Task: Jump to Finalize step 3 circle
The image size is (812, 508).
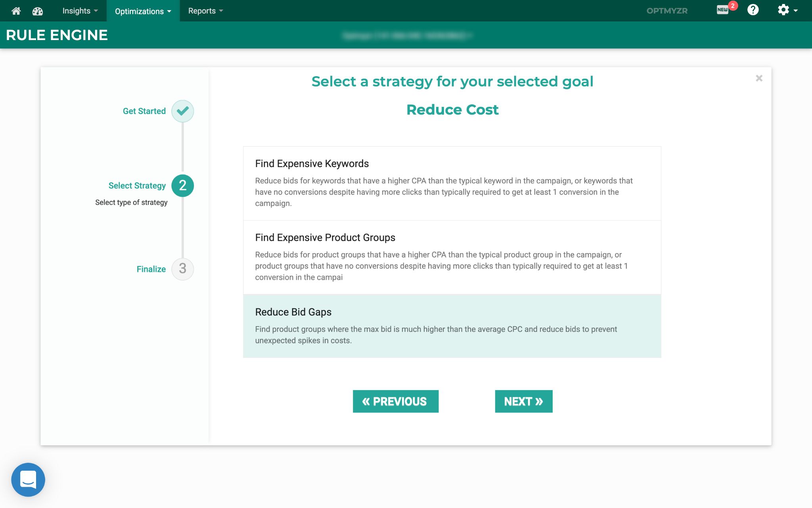Action: point(182,269)
